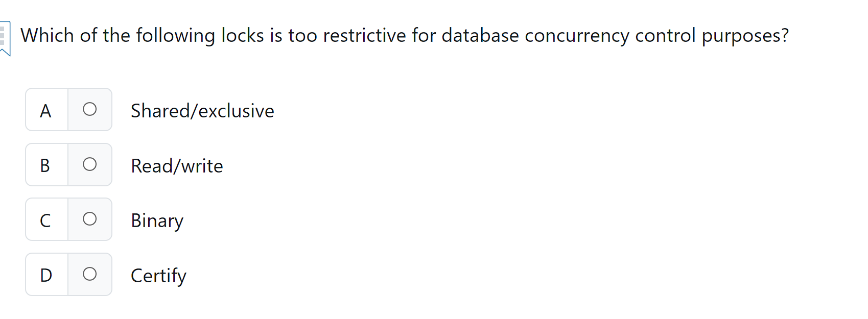868x319 pixels.
Task: Click the letter label A
Action: point(45,109)
